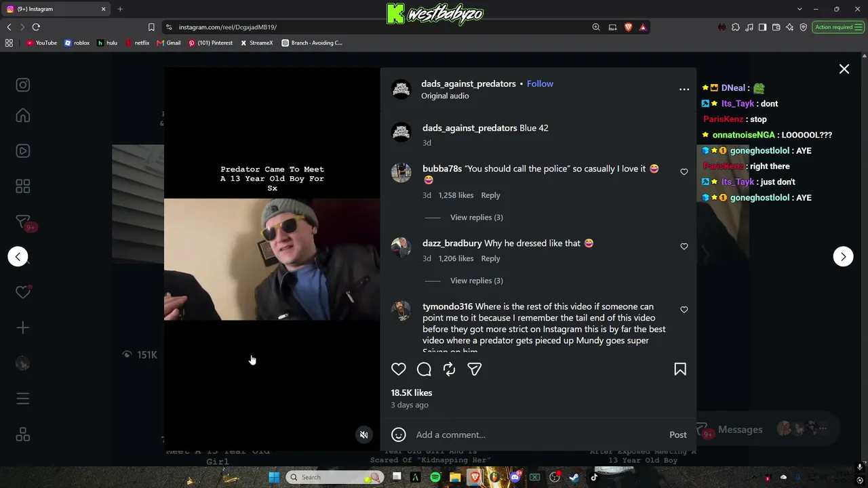Open Brave Rewards triangle icon

643,27
